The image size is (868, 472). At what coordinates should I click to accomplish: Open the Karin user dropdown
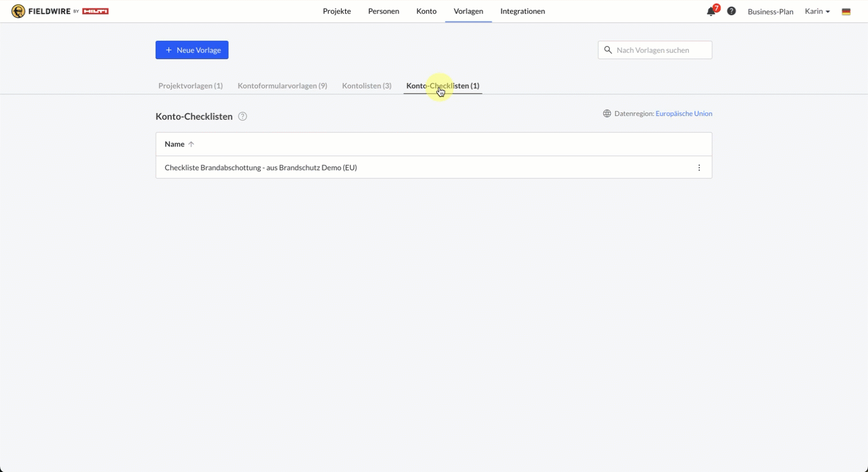[x=817, y=11]
